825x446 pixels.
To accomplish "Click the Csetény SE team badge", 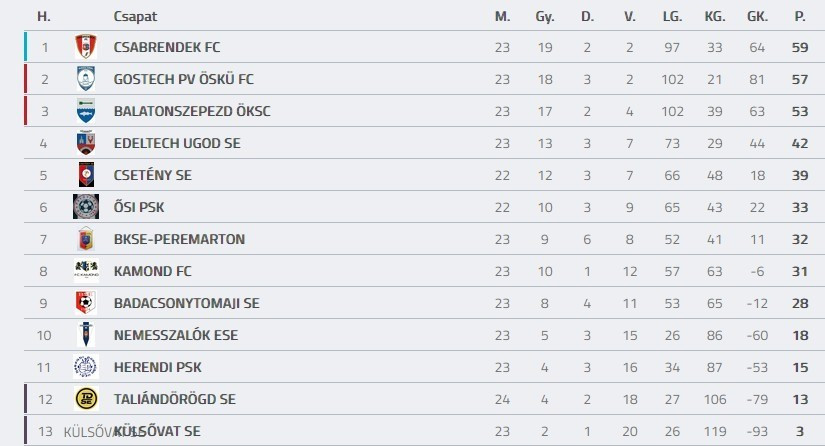I will (86, 175).
